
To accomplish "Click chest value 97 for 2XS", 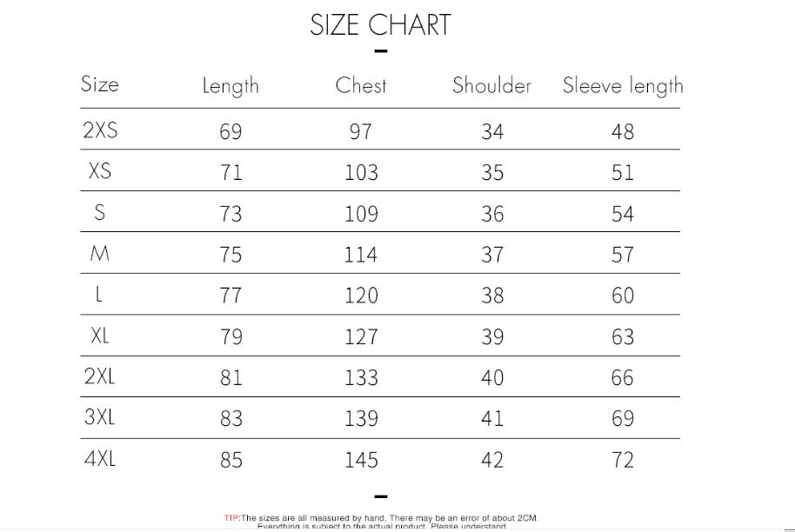I will pyautogui.click(x=361, y=131).
